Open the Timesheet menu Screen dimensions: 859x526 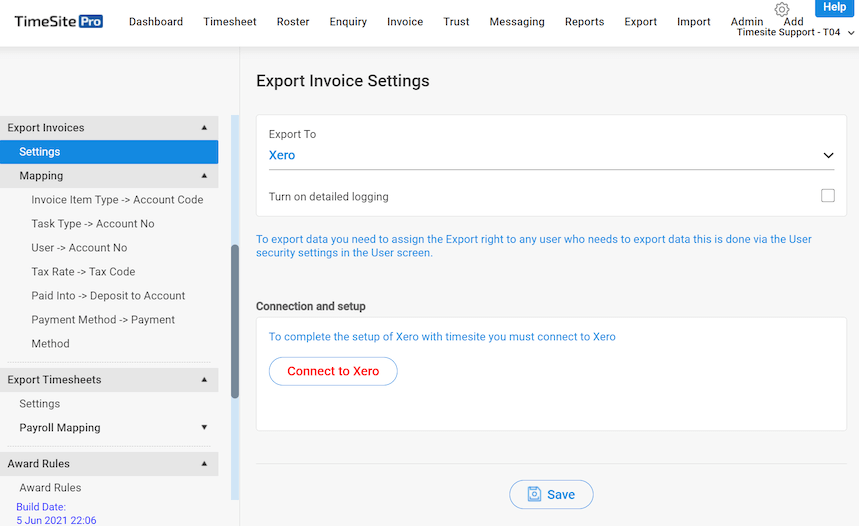click(230, 21)
